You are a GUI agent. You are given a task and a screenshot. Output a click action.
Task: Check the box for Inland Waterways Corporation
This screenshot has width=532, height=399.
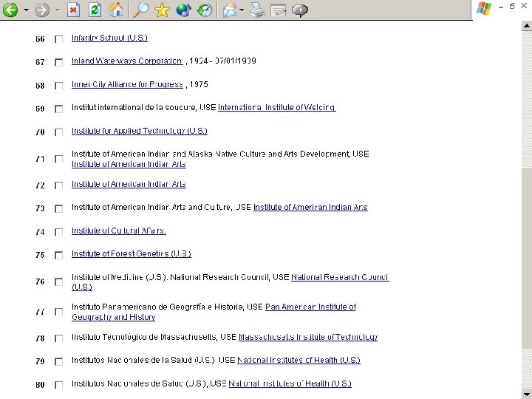[x=58, y=62]
